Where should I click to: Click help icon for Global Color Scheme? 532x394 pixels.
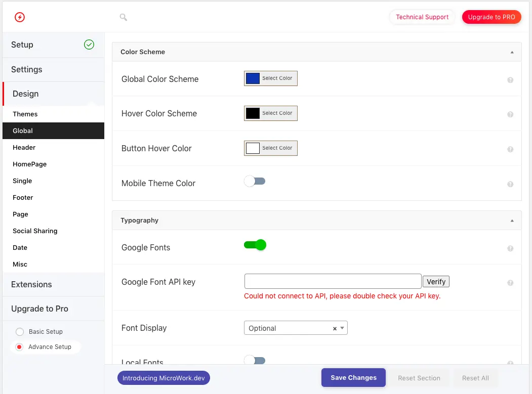tap(510, 80)
